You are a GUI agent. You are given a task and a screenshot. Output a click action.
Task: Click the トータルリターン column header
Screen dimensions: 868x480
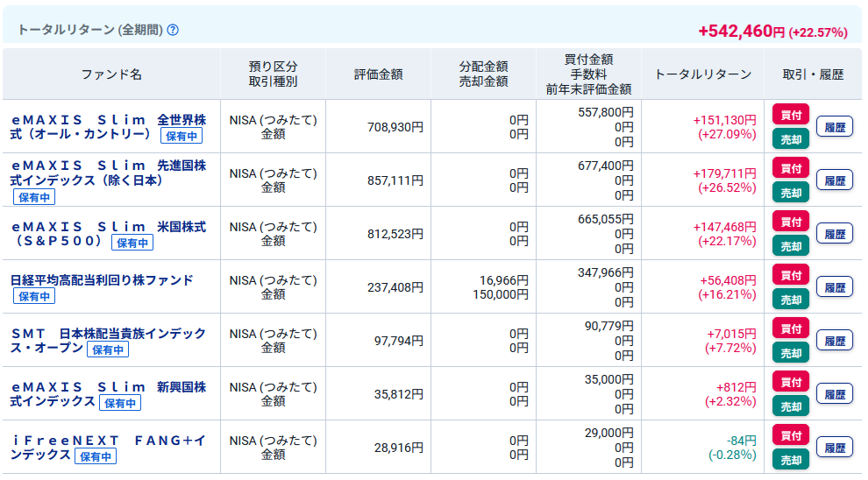[703, 74]
